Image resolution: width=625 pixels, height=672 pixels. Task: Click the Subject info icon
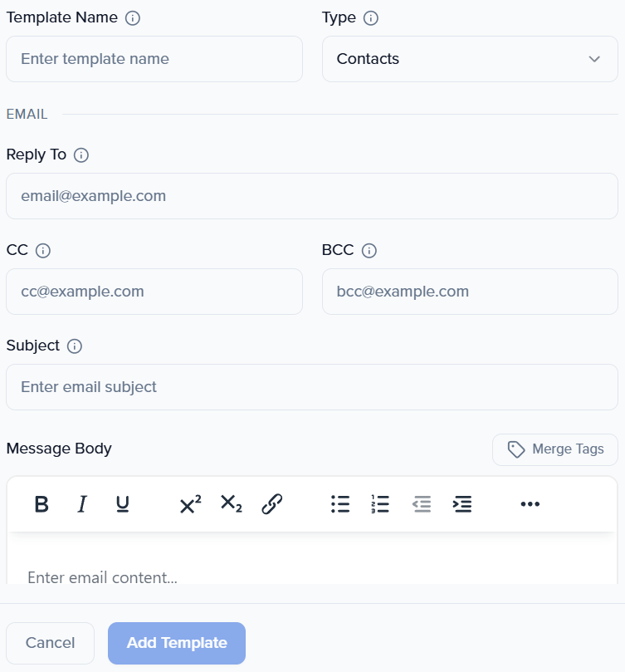tap(75, 346)
